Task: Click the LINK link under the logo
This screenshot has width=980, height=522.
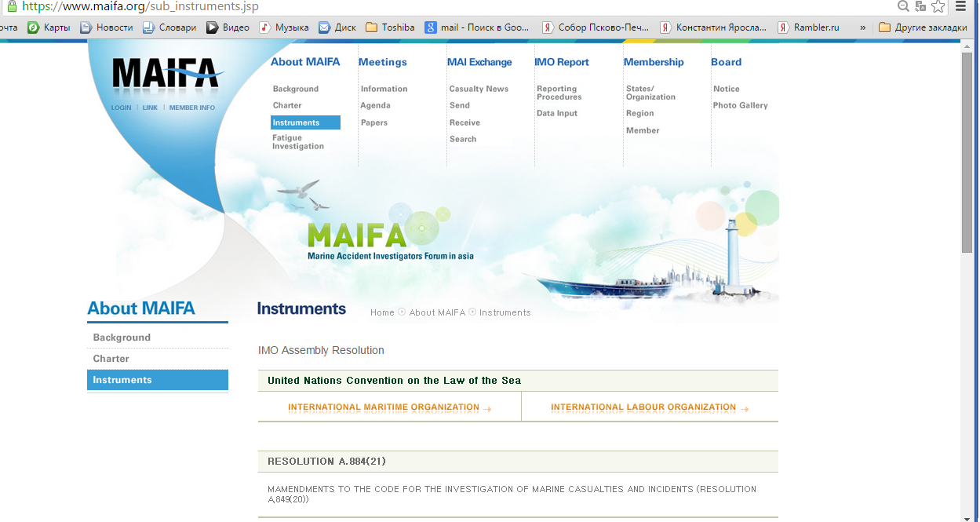Action: point(150,108)
